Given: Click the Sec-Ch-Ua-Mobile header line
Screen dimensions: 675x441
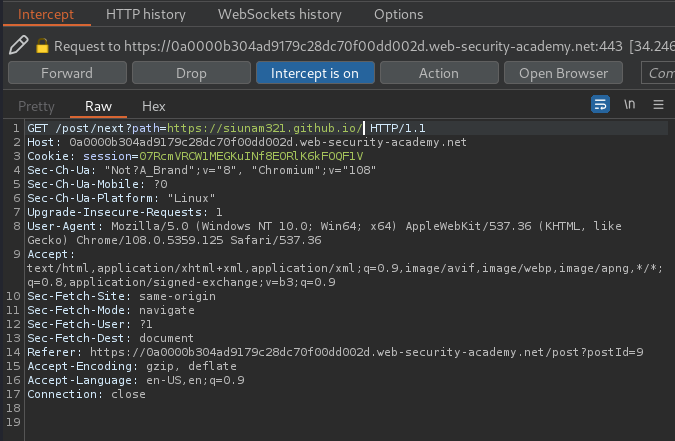Looking at the screenshot, I should [97, 184].
